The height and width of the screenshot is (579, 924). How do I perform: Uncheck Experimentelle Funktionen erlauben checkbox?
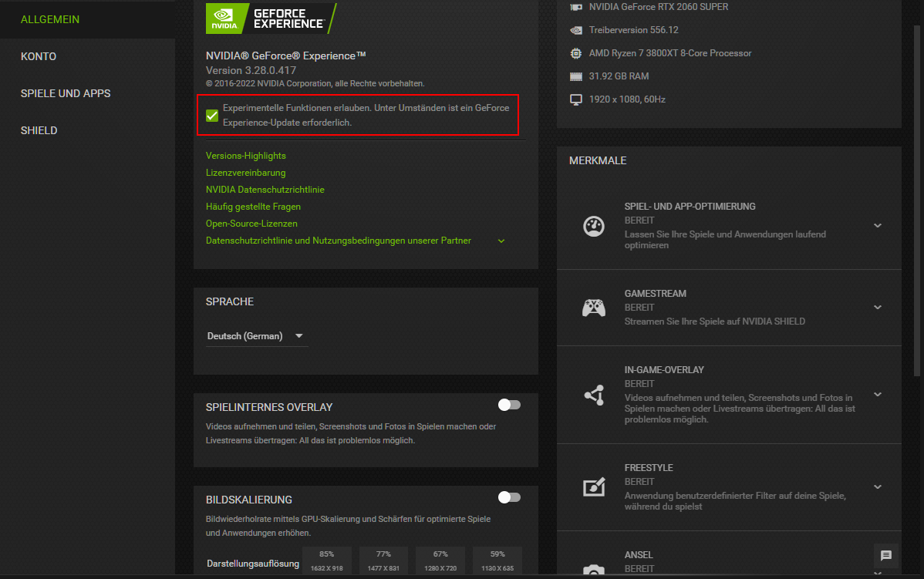(x=212, y=116)
